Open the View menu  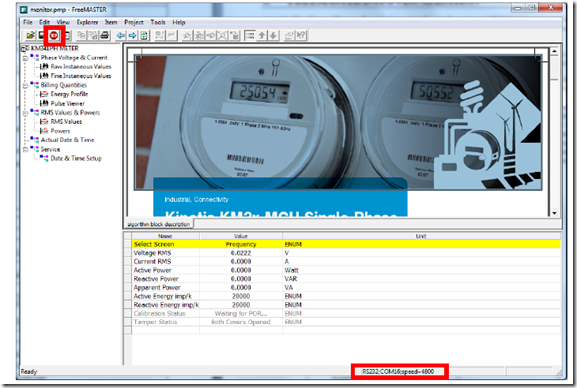63,22
